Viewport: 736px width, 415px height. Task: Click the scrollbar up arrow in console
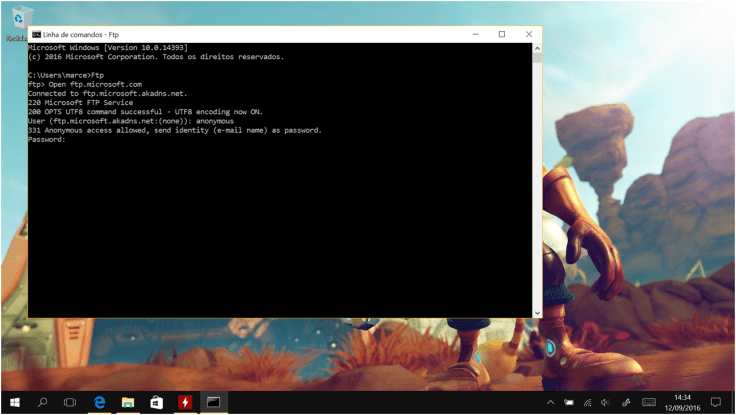click(537, 47)
